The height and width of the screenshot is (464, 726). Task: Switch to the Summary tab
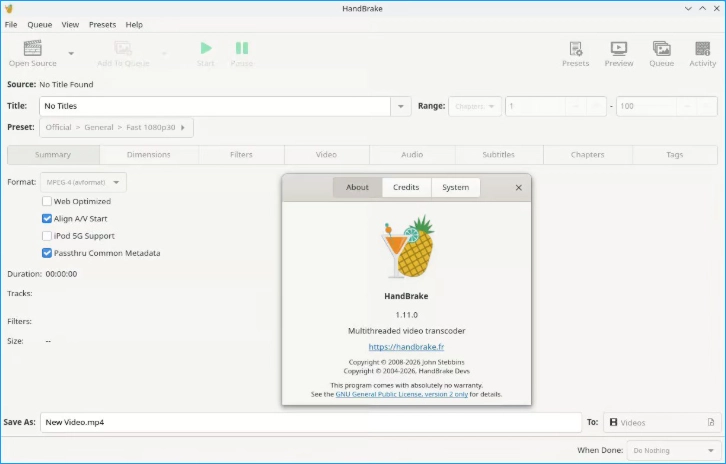53,155
